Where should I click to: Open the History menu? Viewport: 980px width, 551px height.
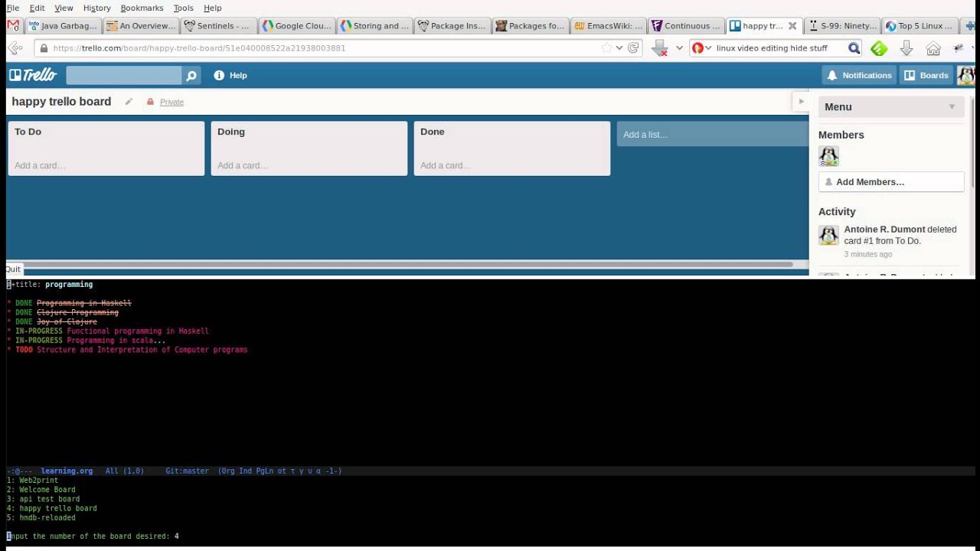click(x=96, y=8)
